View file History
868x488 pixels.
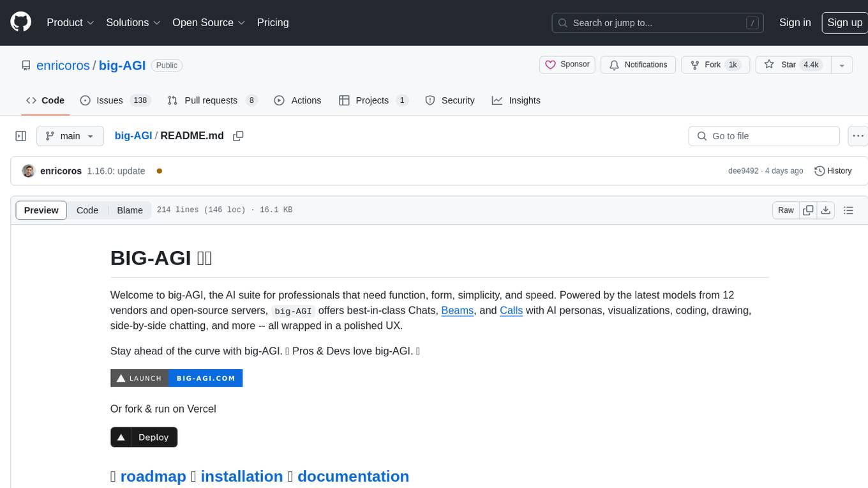pos(833,171)
